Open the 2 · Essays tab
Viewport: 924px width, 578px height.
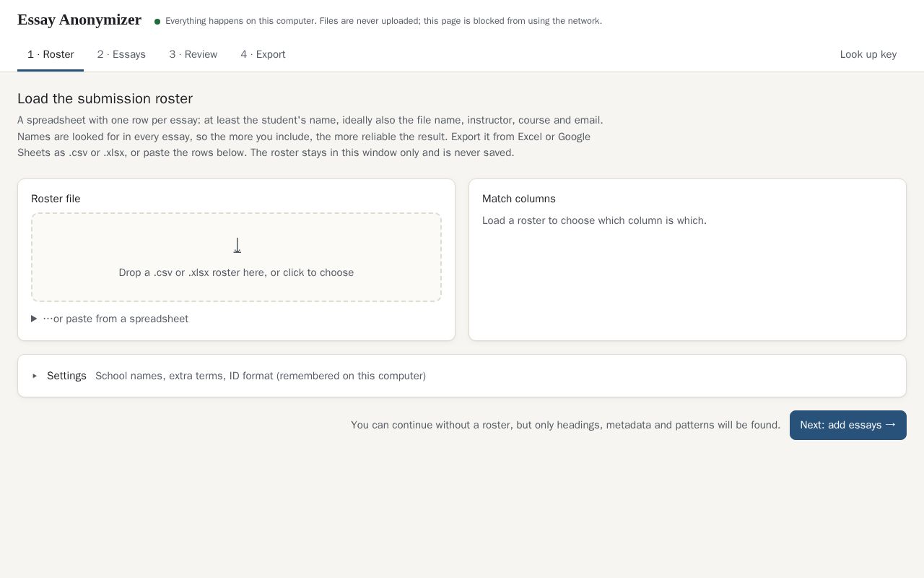coord(121,55)
